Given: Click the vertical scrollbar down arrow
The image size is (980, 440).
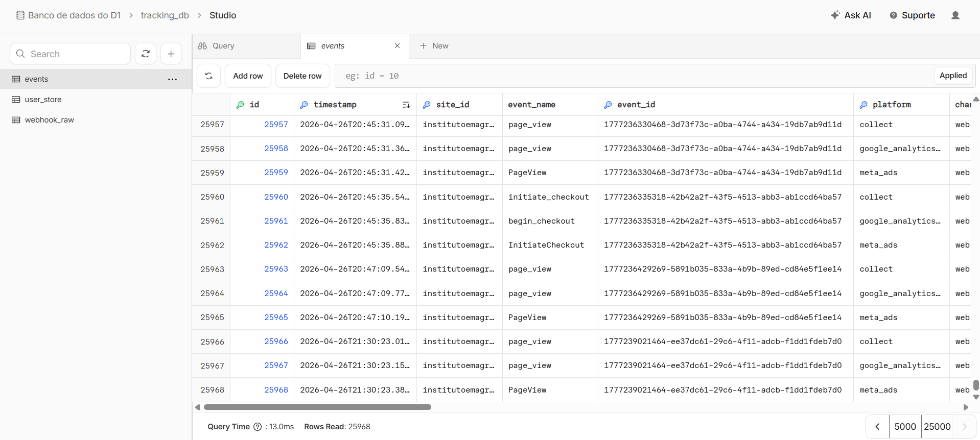Looking at the screenshot, I should [x=976, y=397].
